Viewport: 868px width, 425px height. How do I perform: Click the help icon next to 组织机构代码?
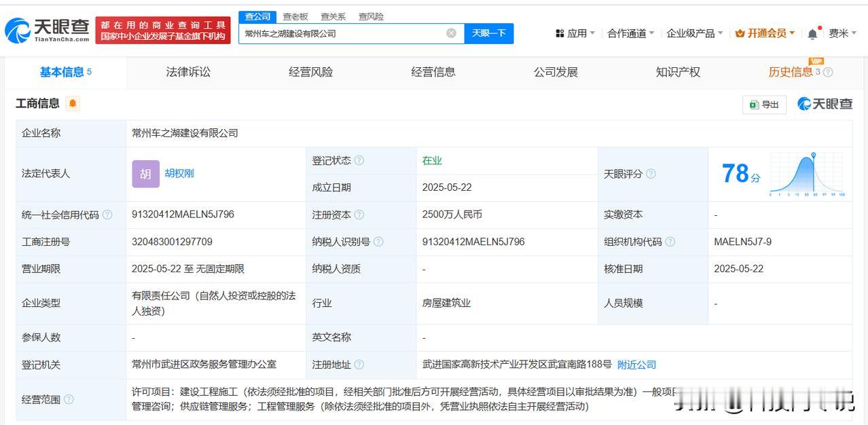[670, 242]
